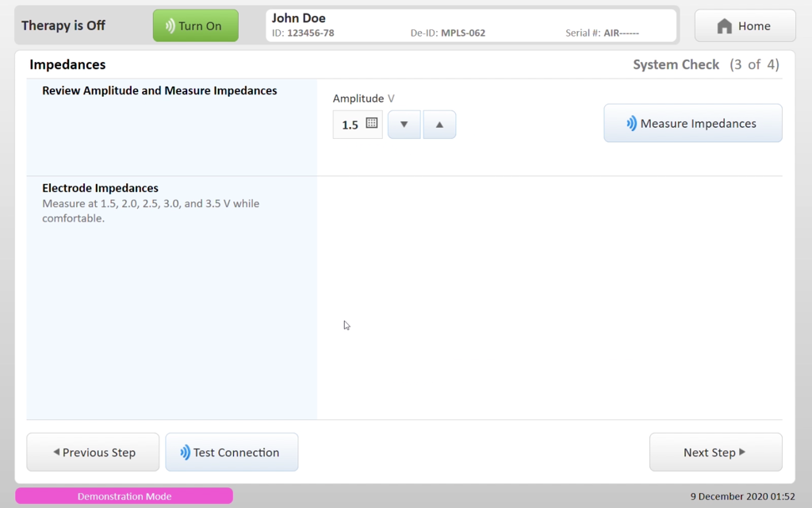The image size is (812, 508).
Task: Turn on therapy with the green button
Action: click(x=195, y=25)
